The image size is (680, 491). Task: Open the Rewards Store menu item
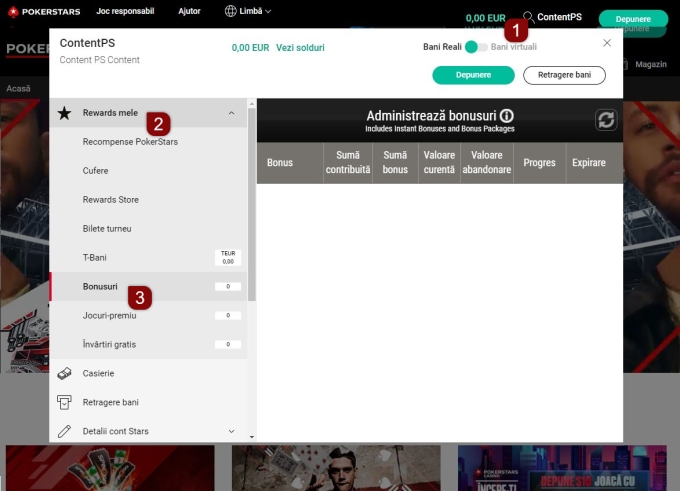[x=148, y=200]
